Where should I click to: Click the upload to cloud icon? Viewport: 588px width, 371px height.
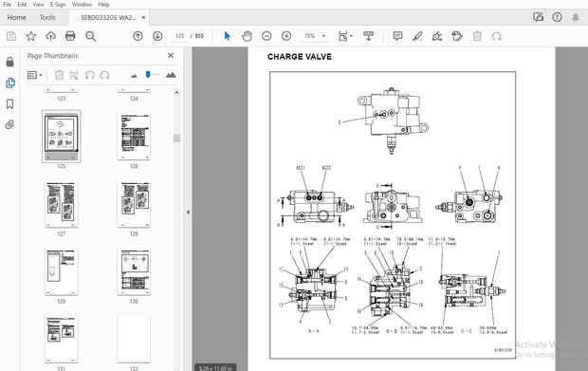tap(50, 36)
